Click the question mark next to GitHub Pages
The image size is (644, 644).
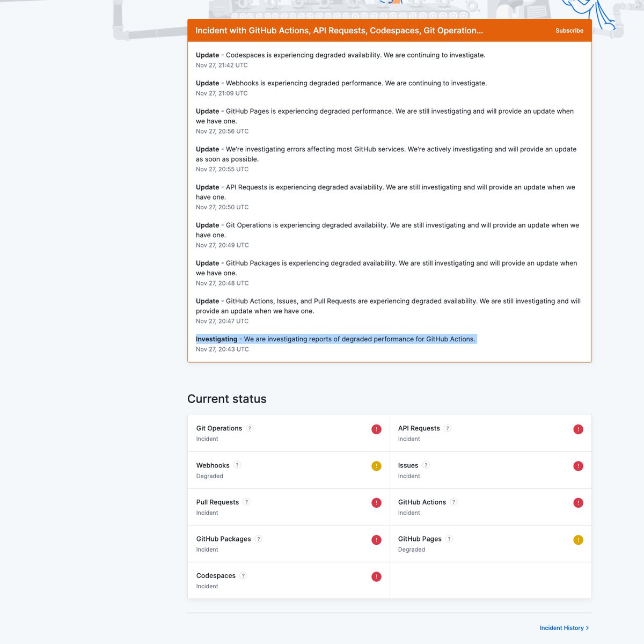coord(450,539)
